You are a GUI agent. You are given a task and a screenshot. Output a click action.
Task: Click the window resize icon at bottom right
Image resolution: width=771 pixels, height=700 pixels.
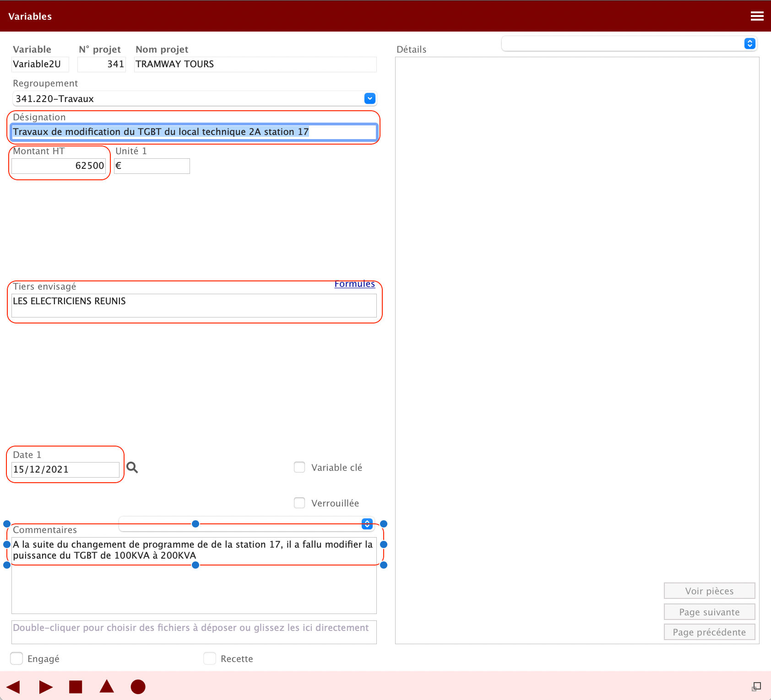coord(756,687)
